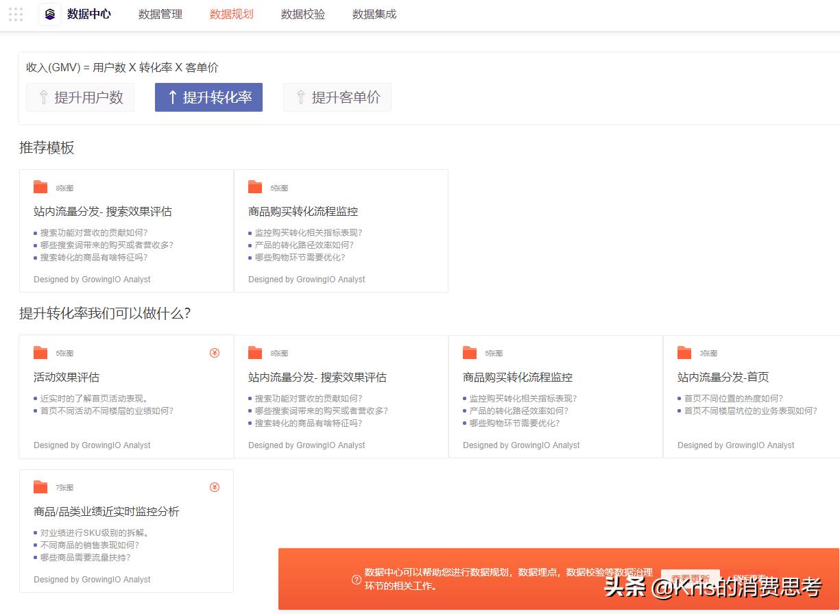Switch to the 数据管理 tab
This screenshot has height=616, width=840.
tap(160, 14)
